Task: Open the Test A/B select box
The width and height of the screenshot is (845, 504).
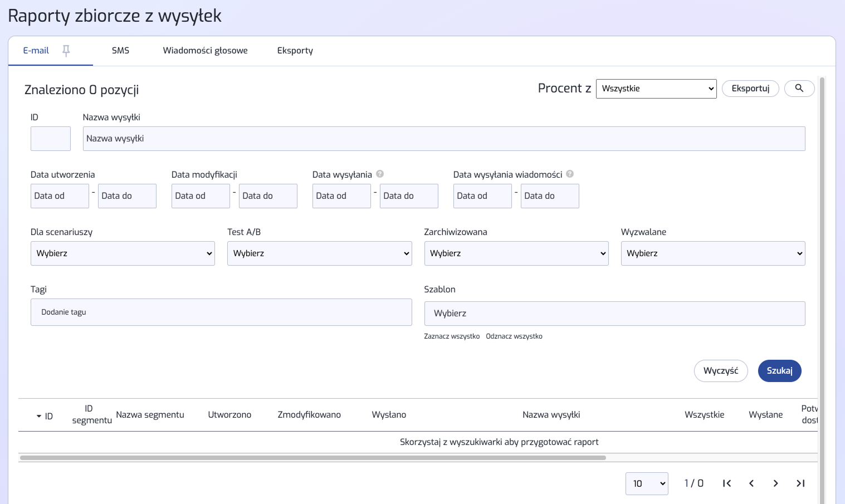Action: click(319, 253)
